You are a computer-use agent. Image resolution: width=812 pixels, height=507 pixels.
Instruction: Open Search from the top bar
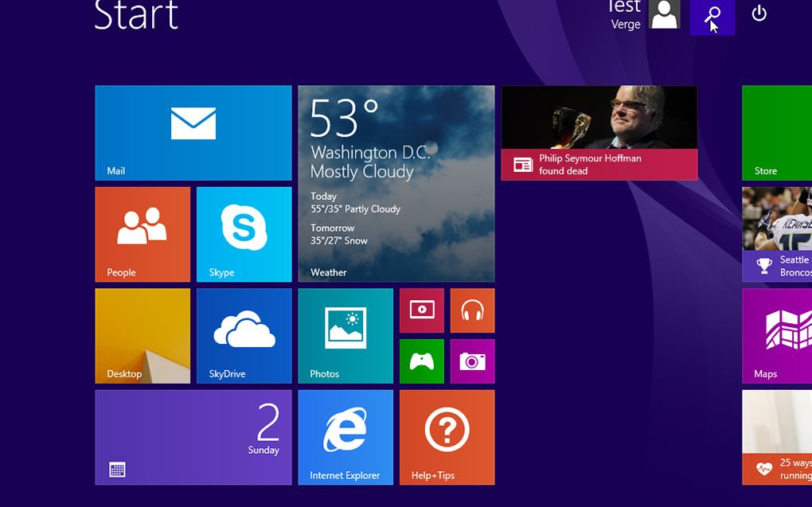711,17
